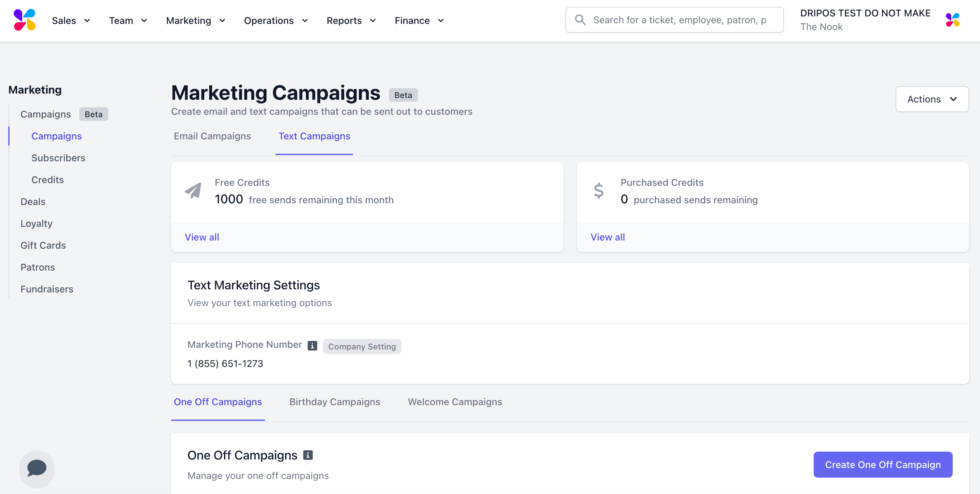Click the dollar sign Purchased Credits icon
This screenshot has width=980, height=494.
click(x=599, y=190)
